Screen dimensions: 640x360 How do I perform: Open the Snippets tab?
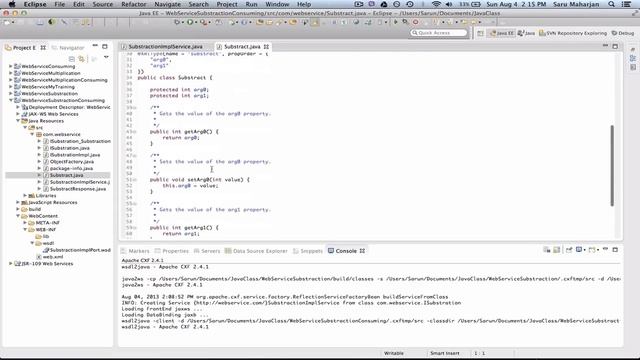coord(308,251)
